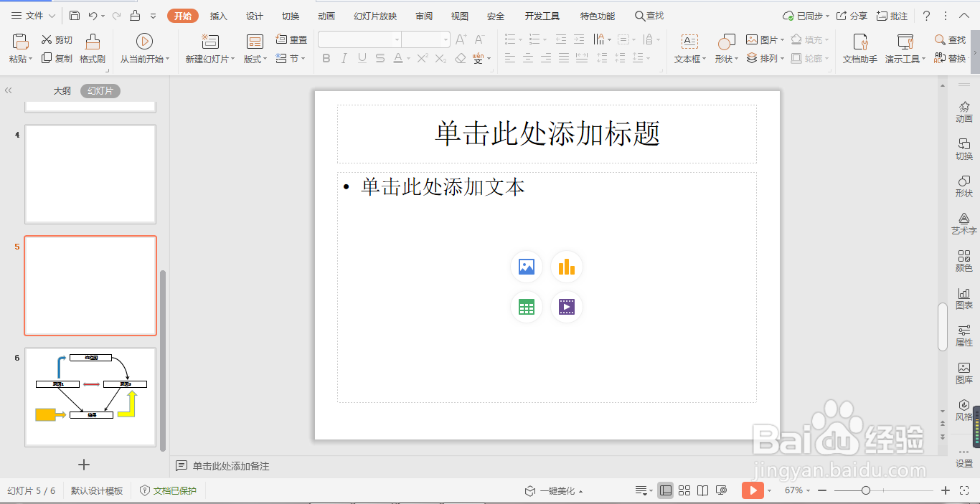Toggle italic formatting for text
Screen dimensions: 980x504
click(x=343, y=59)
